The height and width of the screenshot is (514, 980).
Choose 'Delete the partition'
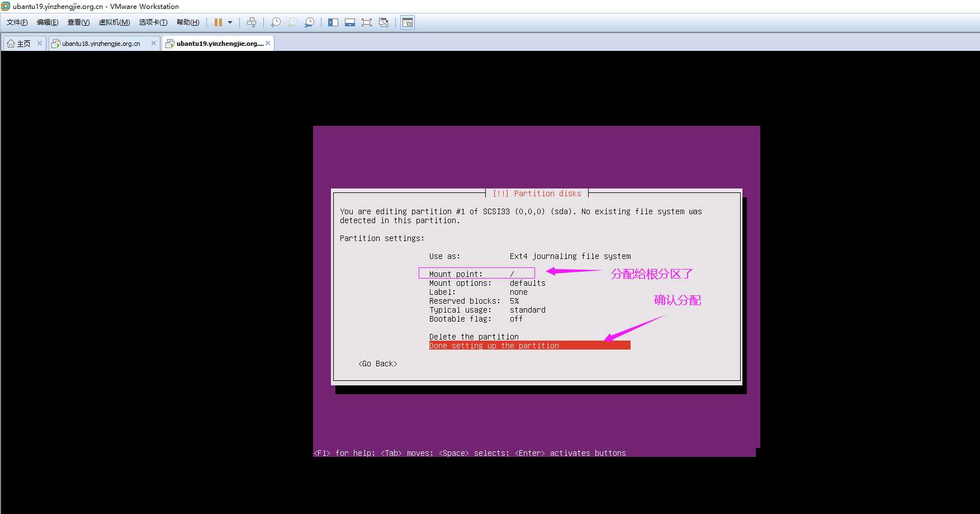click(474, 337)
